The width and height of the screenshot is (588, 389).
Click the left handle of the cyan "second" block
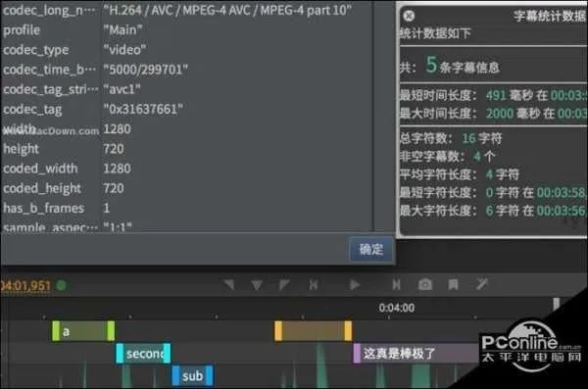click(120, 354)
